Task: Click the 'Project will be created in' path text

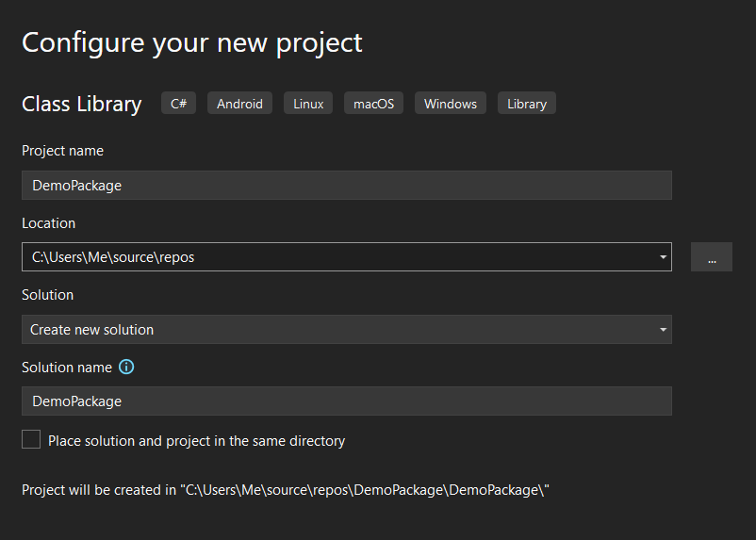Action: coord(285,490)
